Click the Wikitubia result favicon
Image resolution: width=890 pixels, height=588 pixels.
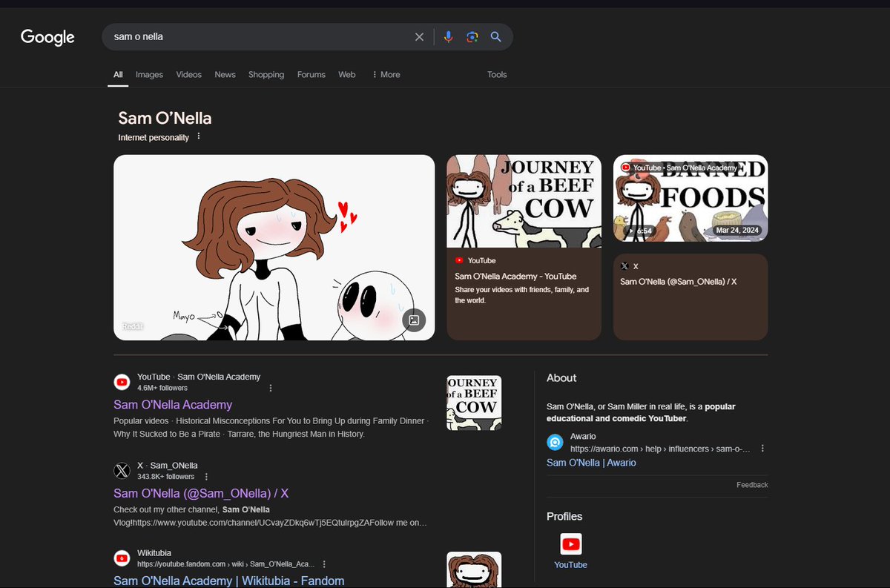tap(122, 558)
